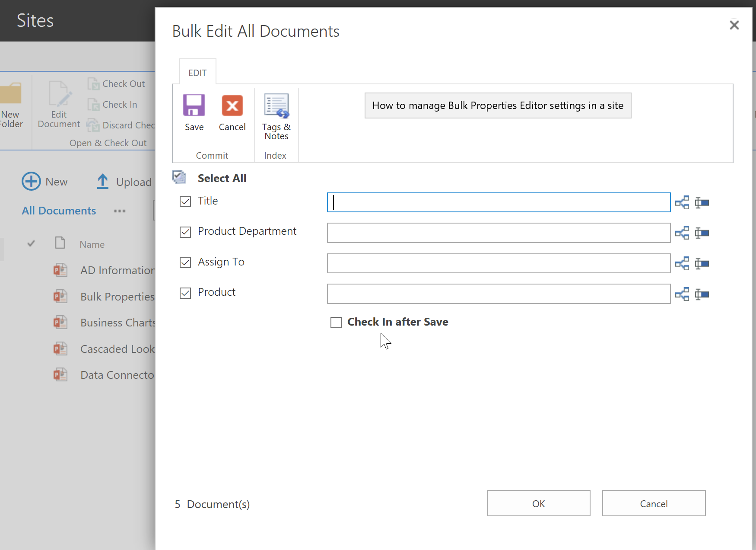Click tree icon next to Product Department field
The width and height of the screenshot is (756, 550).
click(x=682, y=233)
